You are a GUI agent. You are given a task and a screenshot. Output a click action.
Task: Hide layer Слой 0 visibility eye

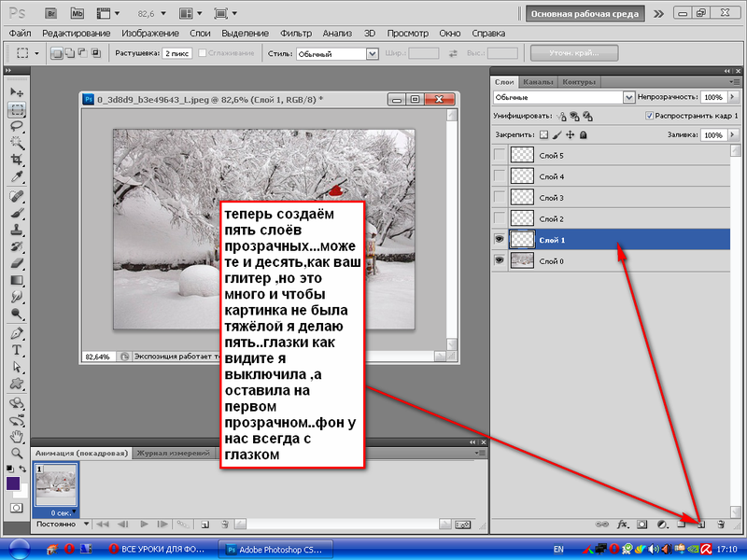click(500, 260)
